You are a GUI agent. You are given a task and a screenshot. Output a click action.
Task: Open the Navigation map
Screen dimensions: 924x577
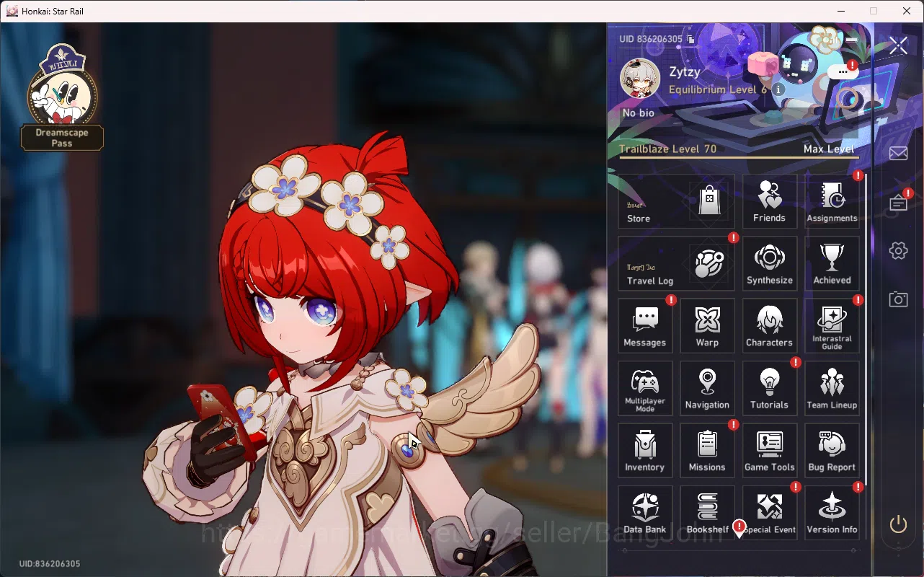tap(707, 388)
